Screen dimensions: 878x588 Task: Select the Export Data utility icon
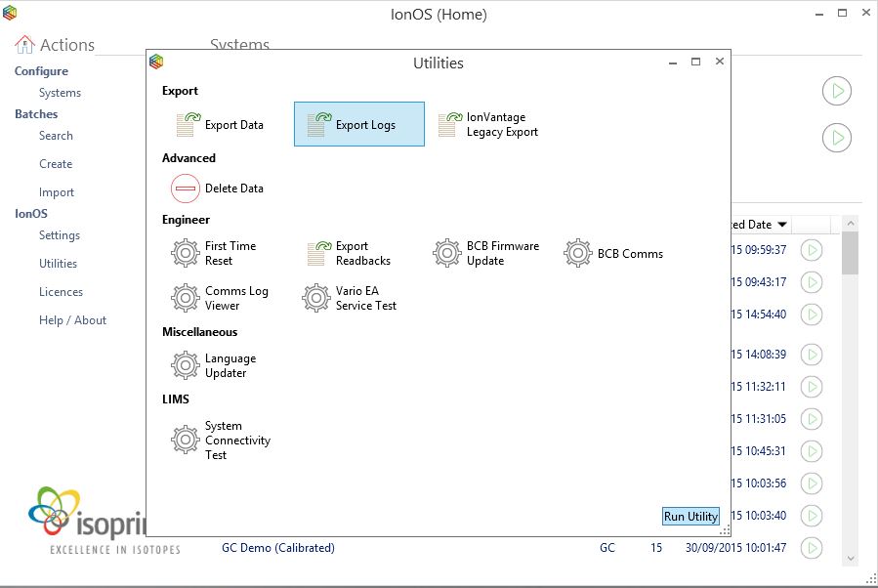(x=186, y=125)
